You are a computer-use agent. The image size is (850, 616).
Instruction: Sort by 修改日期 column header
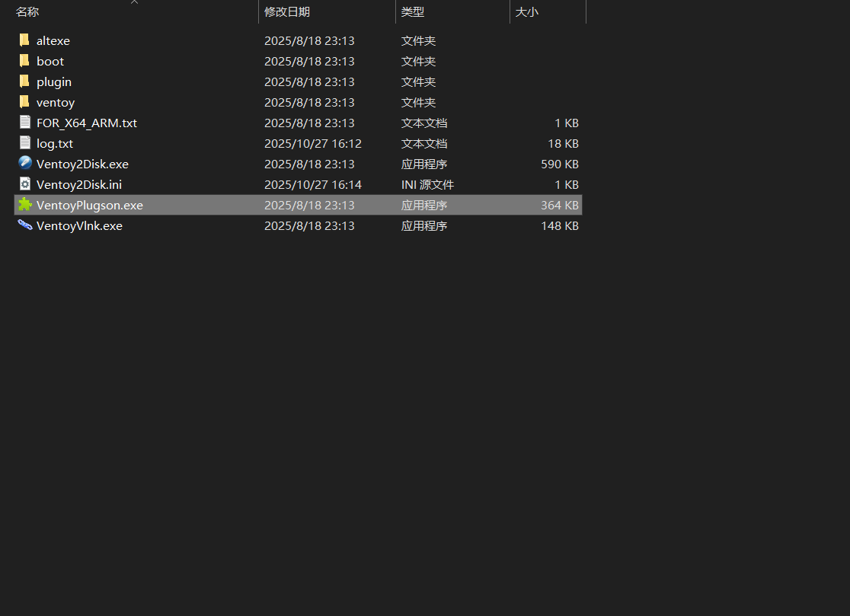pos(286,12)
